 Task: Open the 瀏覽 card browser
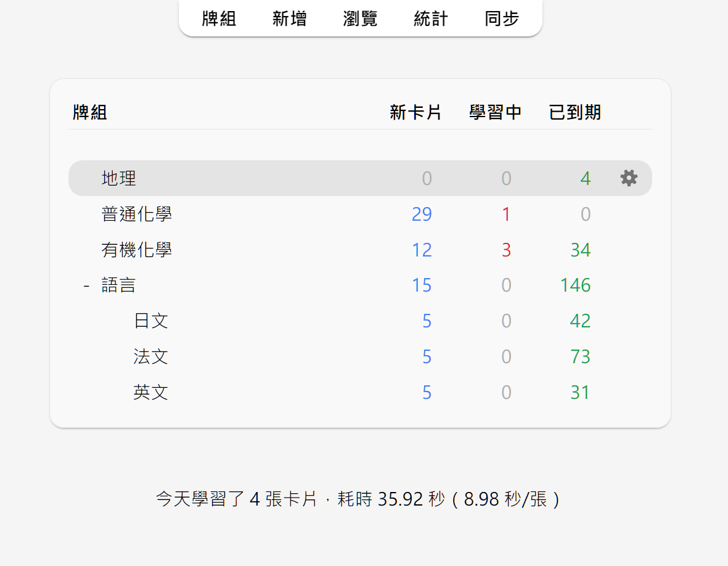click(359, 19)
